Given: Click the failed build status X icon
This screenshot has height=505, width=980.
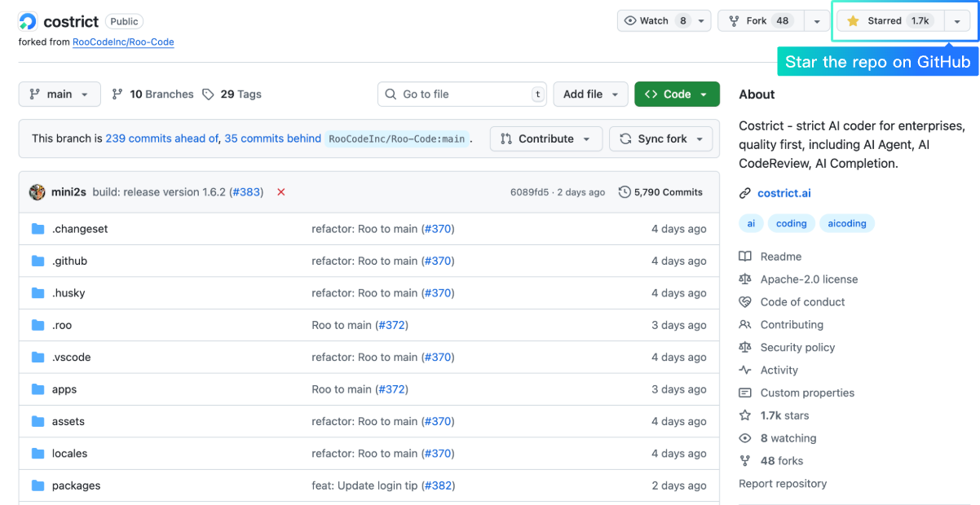Looking at the screenshot, I should 281,192.
